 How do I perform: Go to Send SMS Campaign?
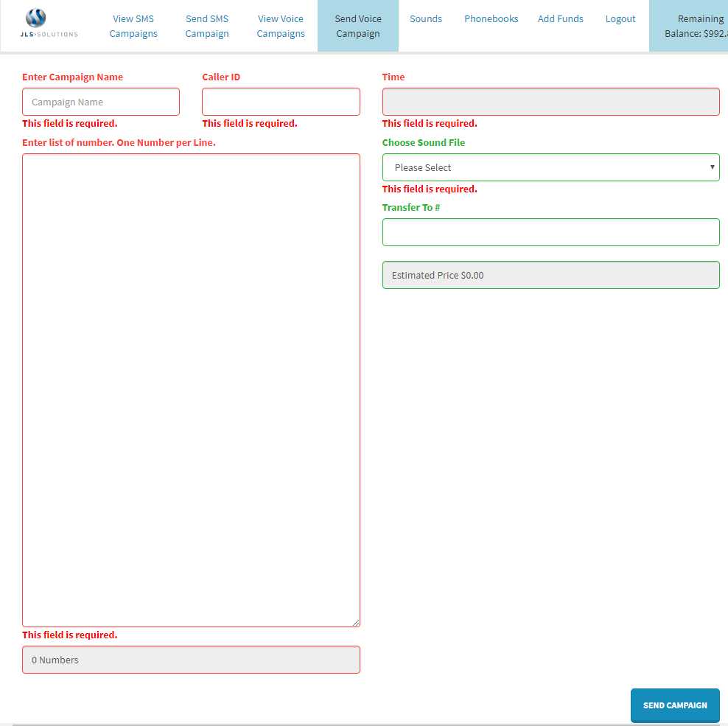pyautogui.click(x=207, y=26)
